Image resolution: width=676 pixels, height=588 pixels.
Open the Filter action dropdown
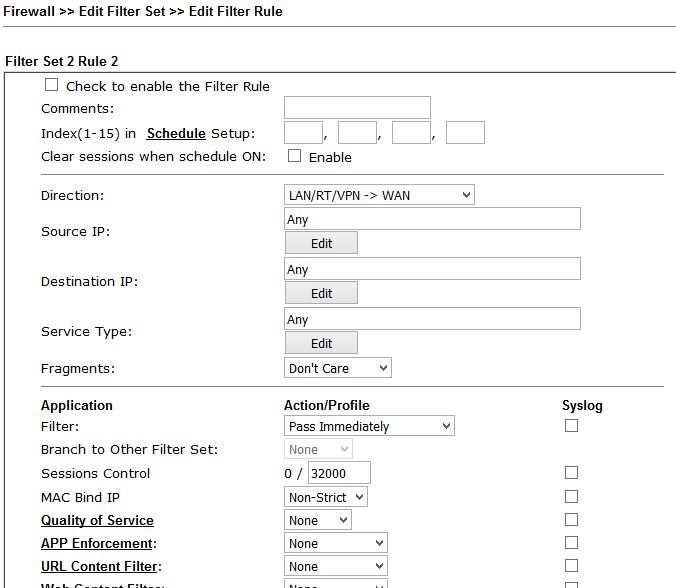(369, 426)
